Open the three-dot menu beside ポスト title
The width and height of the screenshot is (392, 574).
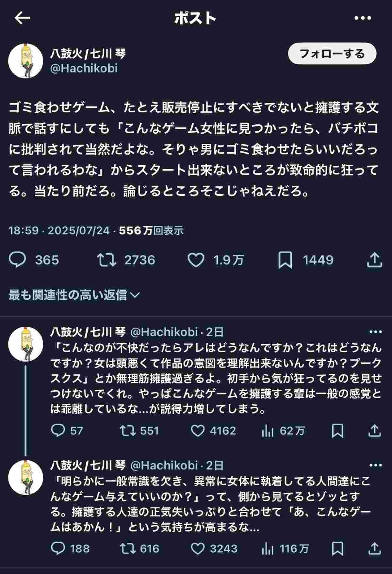click(x=363, y=18)
